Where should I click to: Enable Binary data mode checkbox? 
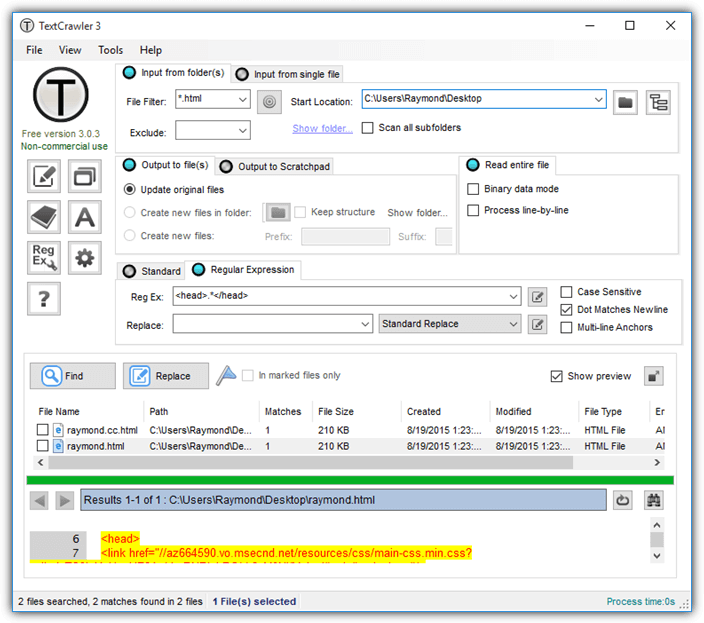point(473,189)
